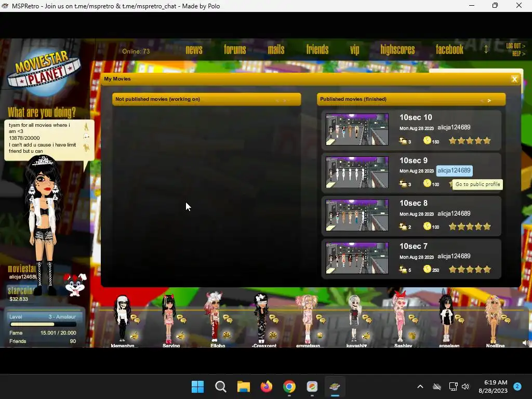Edit the What are you doing status box
Image resolution: width=532 pixels, height=399 pixels.
(x=44, y=139)
